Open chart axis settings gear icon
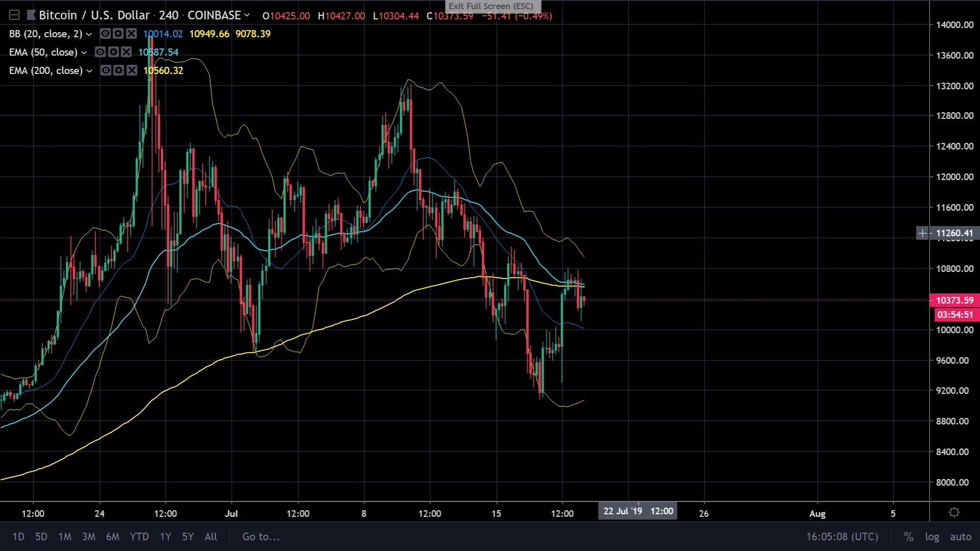Image resolution: width=980 pixels, height=551 pixels. (x=954, y=513)
